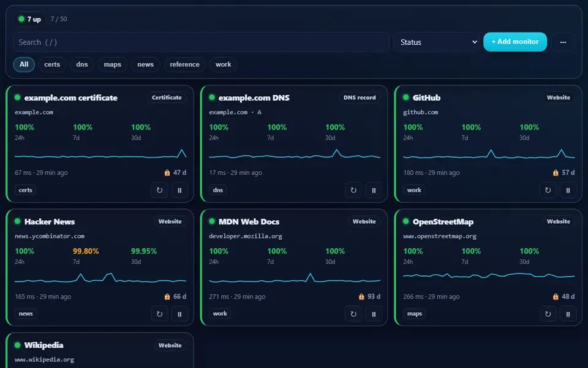Click the work tag on GitHub card
Image resolution: width=588 pixels, height=368 pixels.
415,190
